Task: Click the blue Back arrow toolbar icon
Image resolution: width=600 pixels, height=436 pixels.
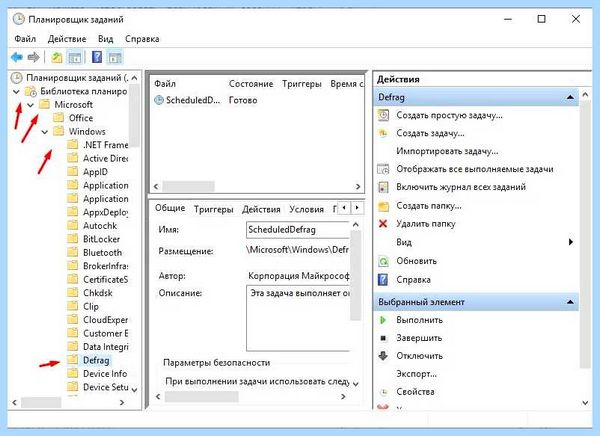Action: tap(17, 57)
